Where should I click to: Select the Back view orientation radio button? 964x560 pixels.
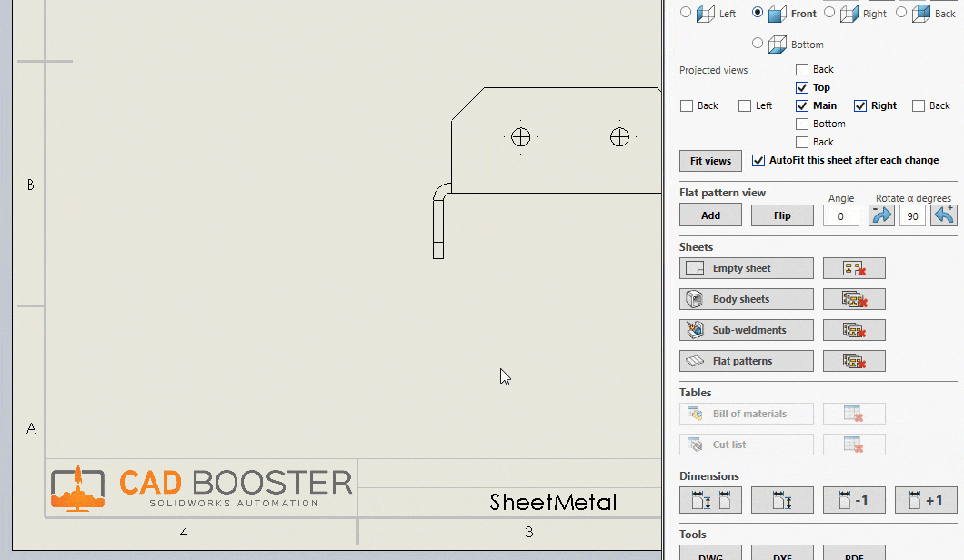tap(901, 13)
